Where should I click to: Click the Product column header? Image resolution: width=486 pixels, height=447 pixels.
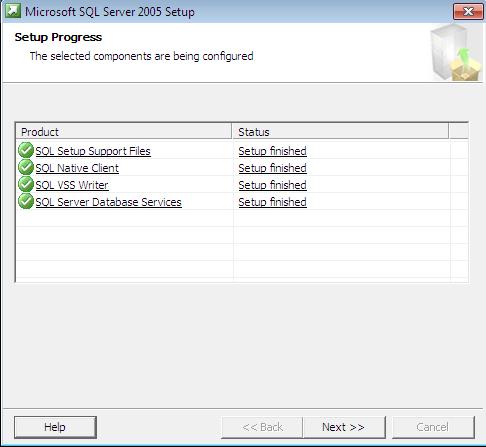tap(124, 131)
